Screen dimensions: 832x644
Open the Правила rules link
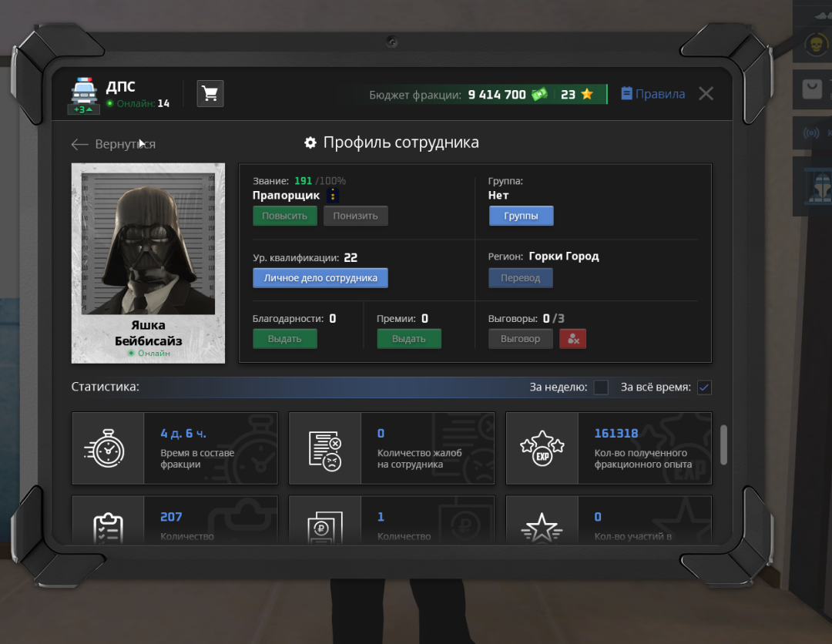pos(653,94)
